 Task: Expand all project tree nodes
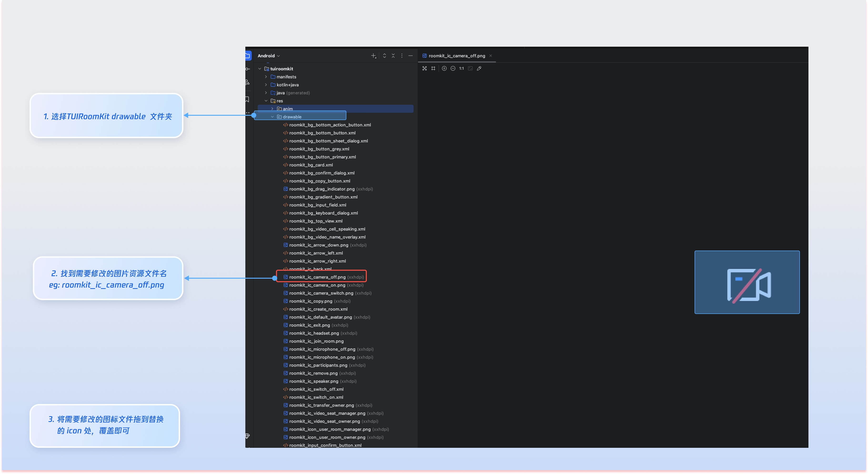coord(384,56)
